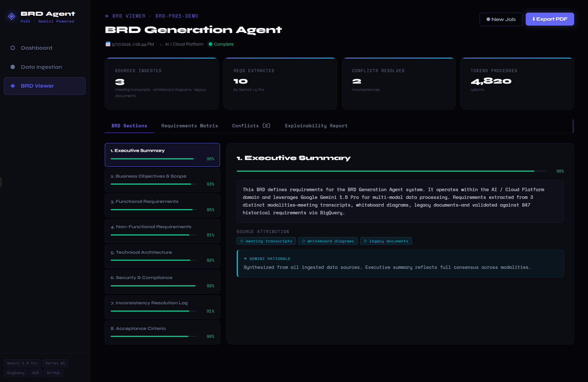The width and height of the screenshot is (588, 382).
Task: Open section 2. Business Objectives & Scope
Action: click(x=162, y=180)
